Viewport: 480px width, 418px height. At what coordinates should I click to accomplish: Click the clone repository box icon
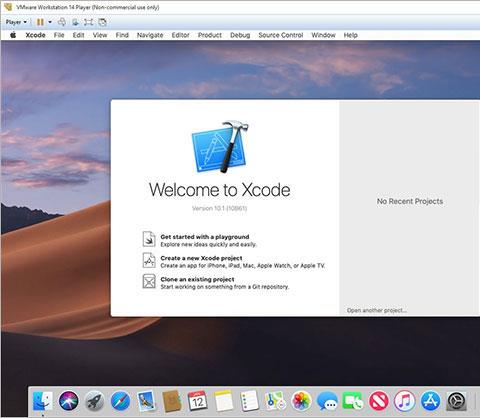(149, 281)
